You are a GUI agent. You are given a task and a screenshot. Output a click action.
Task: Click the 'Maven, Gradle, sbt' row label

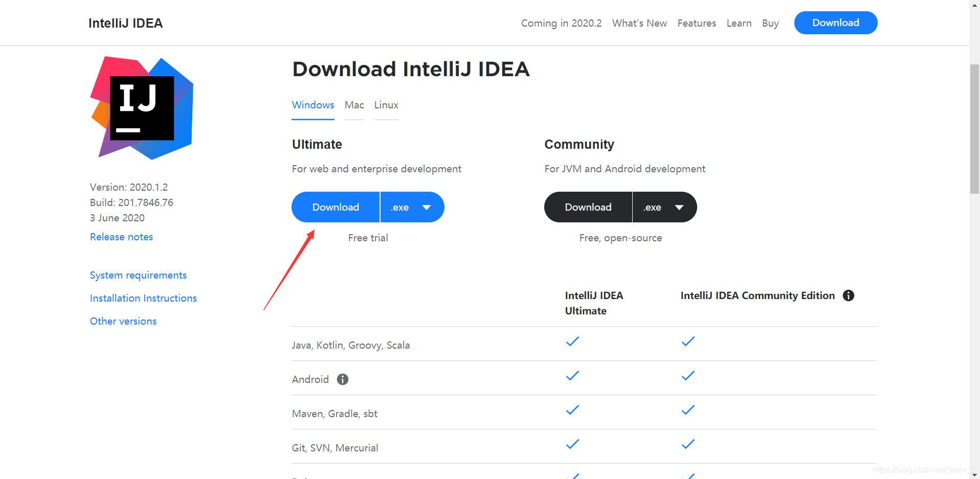335,414
